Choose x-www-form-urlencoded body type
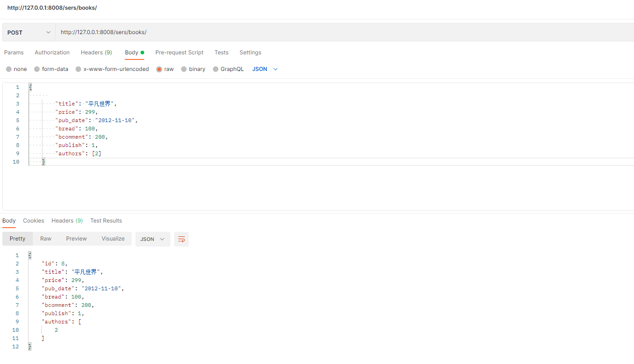Image resolution: width=634 pixels, height=364 pixels. pos(79,69)
